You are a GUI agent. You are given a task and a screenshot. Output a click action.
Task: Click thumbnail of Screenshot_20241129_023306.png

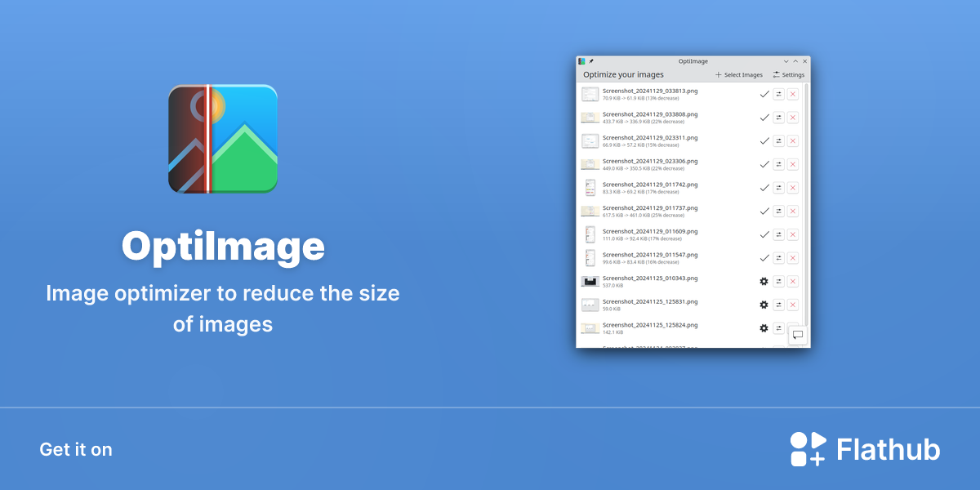click(x=590, y=164)
